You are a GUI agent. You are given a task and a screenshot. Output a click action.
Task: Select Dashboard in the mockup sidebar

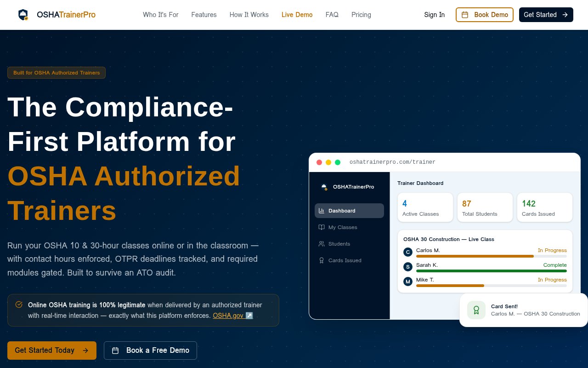(x=349, y=211)
